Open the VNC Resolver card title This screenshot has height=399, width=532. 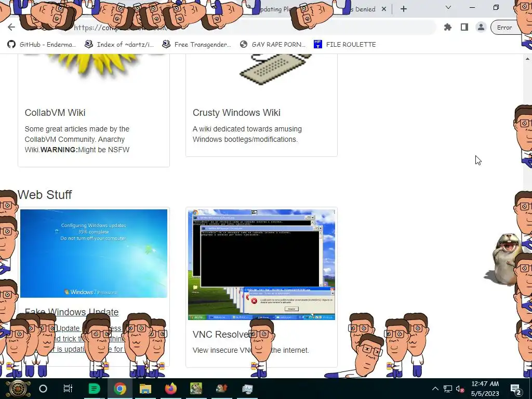tap(222, 335)
